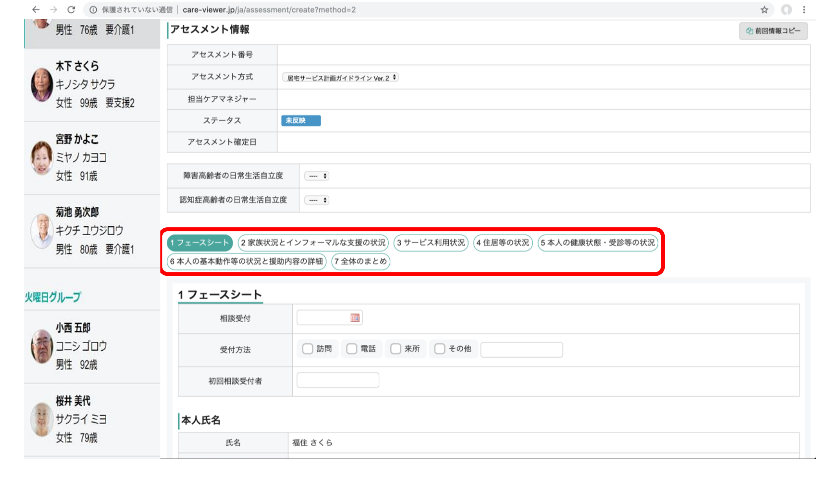Expand 認知症高齢者の日常生活自立度 dropdown
The image size is (840, 504).
click(317, 200)
